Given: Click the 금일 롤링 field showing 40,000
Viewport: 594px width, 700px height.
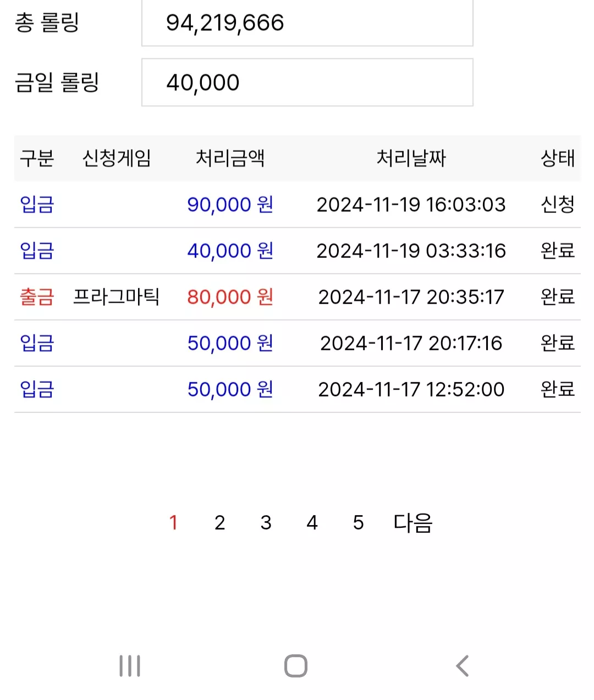Looking at the screenshot, I should click(x=307, y=82).
